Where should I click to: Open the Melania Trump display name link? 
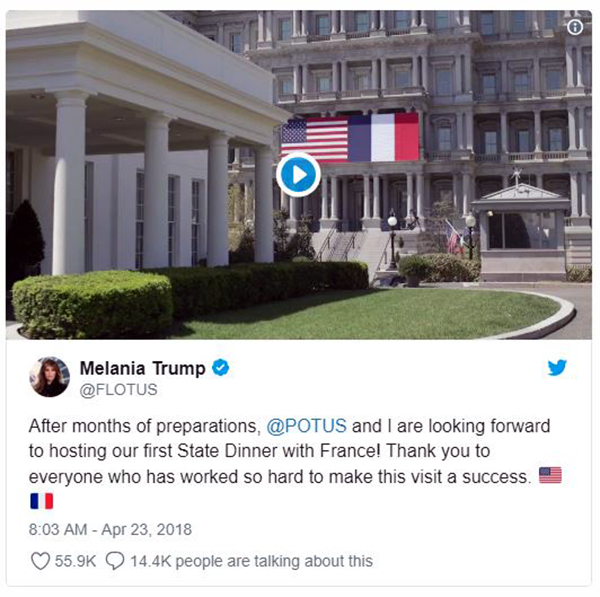click(142, 369)
